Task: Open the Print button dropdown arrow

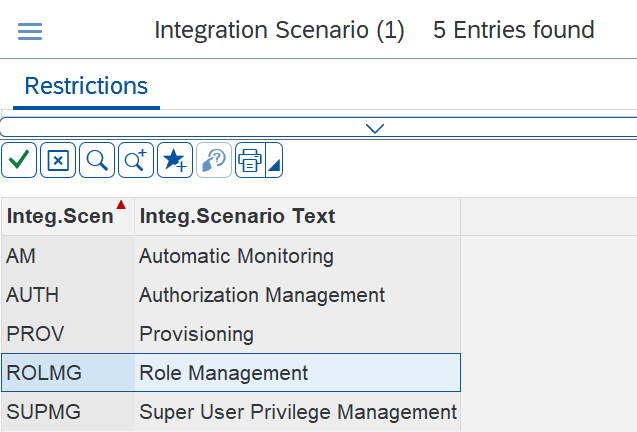Action: point(273,161)
